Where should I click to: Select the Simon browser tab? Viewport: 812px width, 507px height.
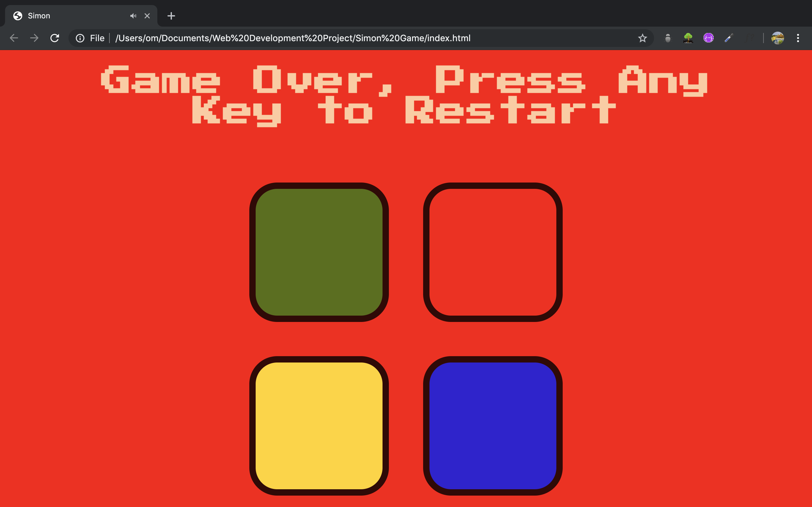(67, 16)
